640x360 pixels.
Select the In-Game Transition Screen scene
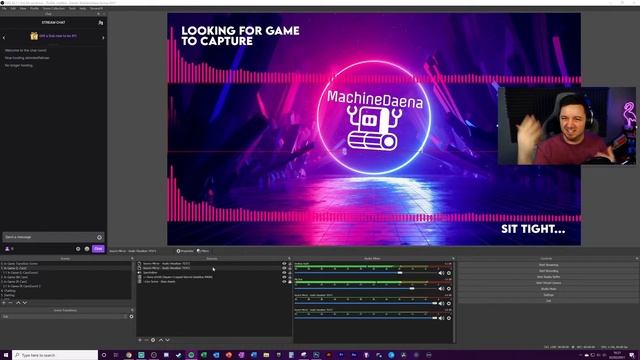(66, 264)
